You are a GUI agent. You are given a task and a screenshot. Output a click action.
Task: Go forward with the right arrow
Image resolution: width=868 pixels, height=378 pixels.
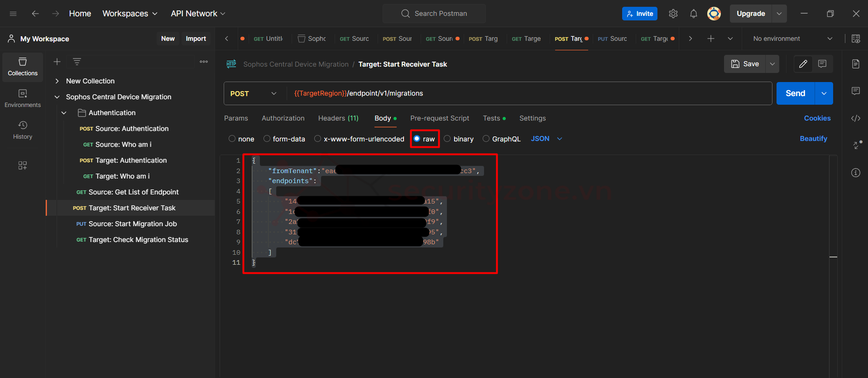click(55, 14)
